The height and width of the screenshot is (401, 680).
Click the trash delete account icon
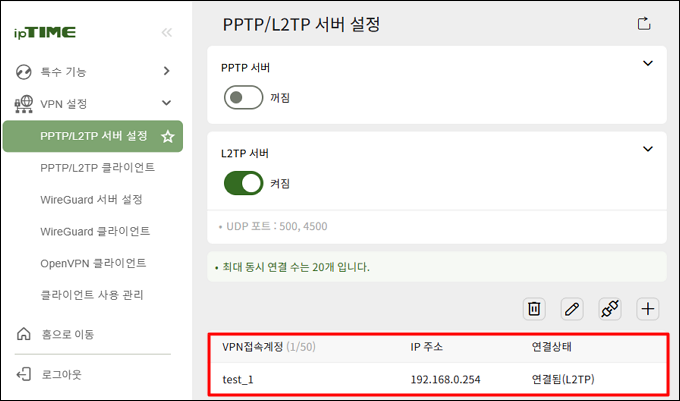534,309
